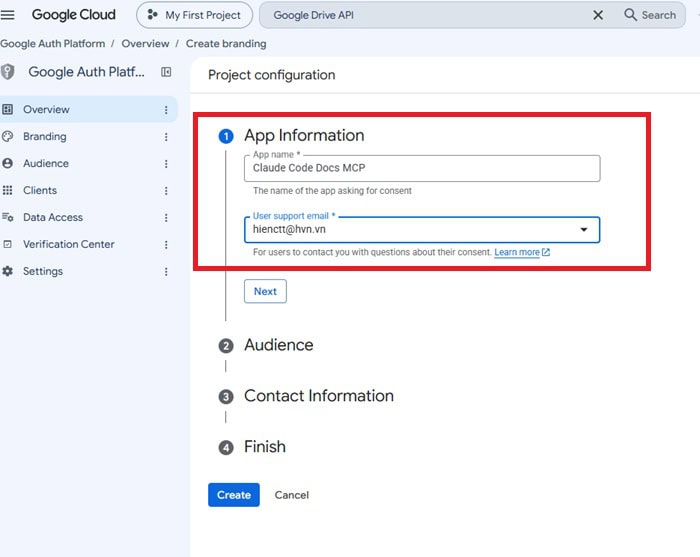
Task: Select Branding in sidebar
Action: tap(88, 137)
